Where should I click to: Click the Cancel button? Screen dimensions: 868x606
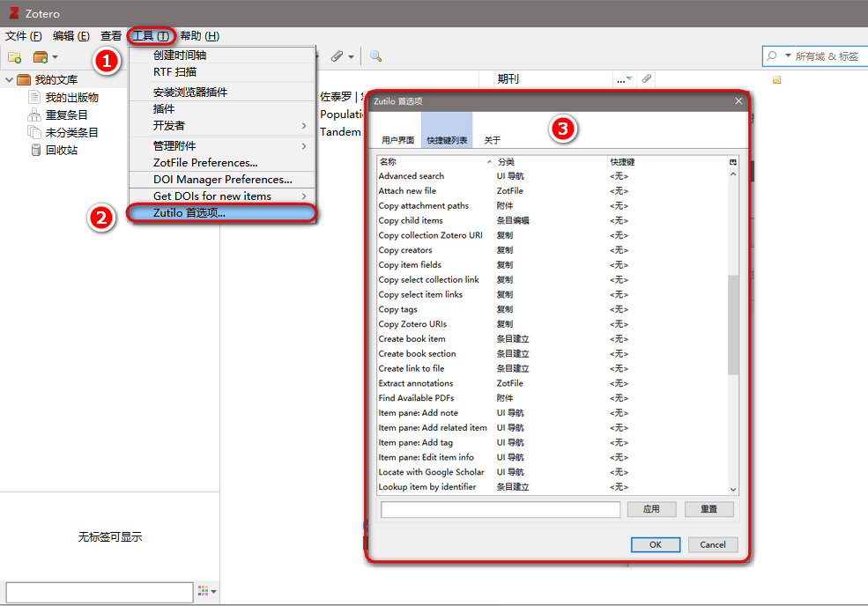click(x=713, y=544)
